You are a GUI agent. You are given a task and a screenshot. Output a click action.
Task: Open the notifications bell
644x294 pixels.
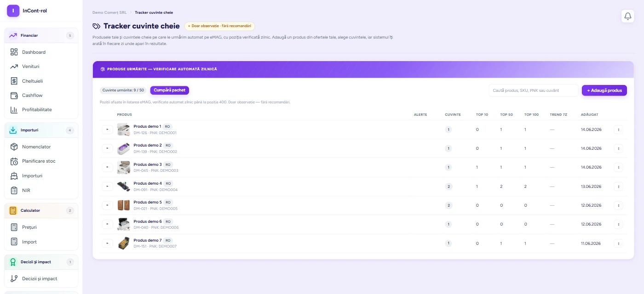(x=627, y=16)
